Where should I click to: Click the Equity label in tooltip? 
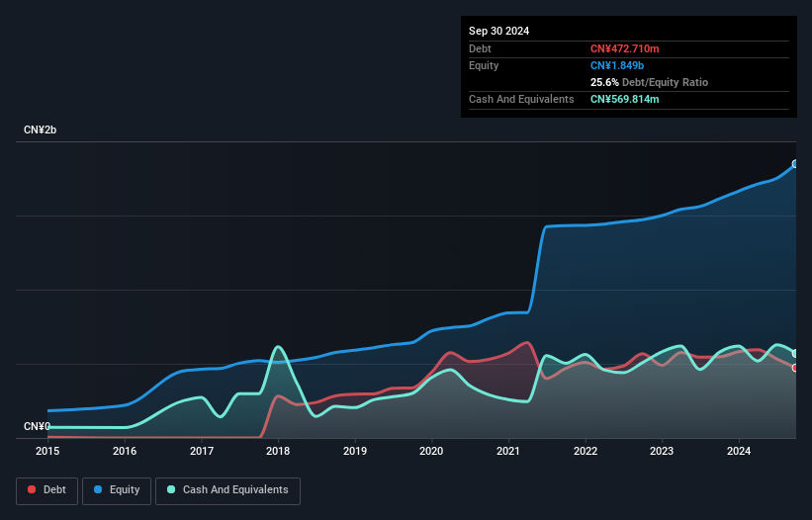pos(484,65)
